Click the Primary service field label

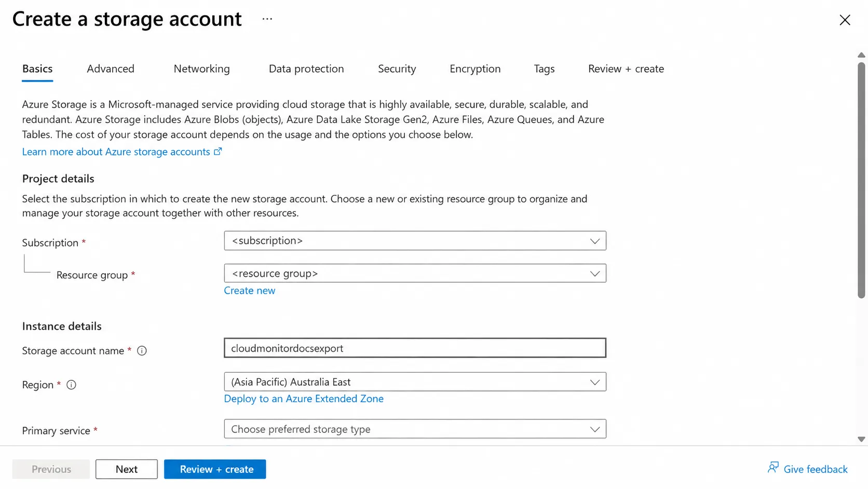56,431
